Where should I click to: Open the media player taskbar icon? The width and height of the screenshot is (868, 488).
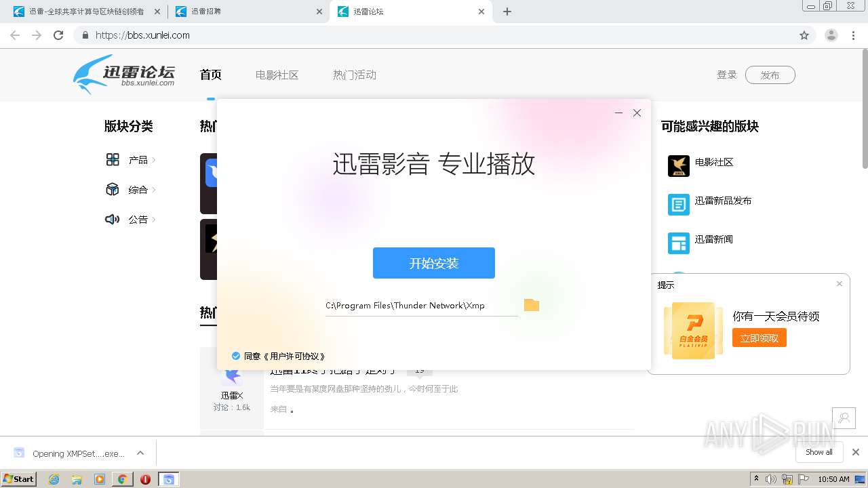(x=100, y=479)
